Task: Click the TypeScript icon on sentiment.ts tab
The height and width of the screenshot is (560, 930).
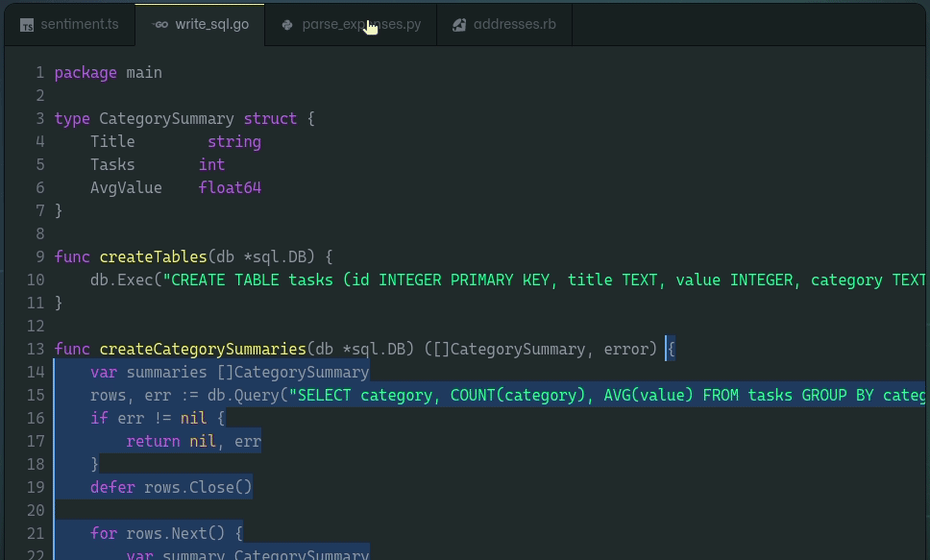Action: pos(27,25)
